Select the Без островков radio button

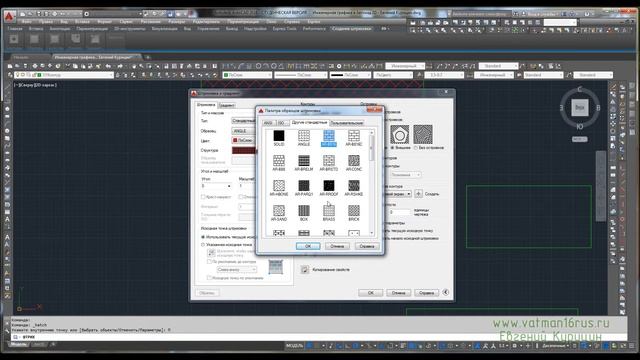click(x=416, y=148)
